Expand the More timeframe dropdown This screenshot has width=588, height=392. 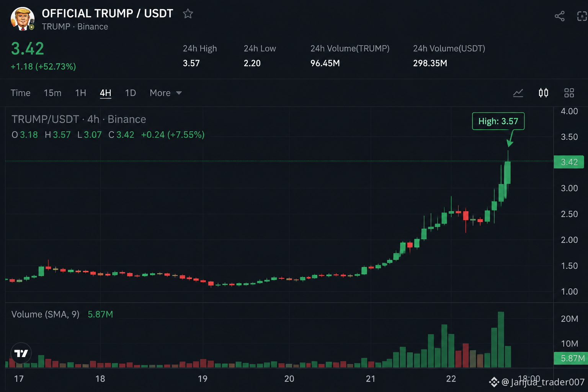166,93
